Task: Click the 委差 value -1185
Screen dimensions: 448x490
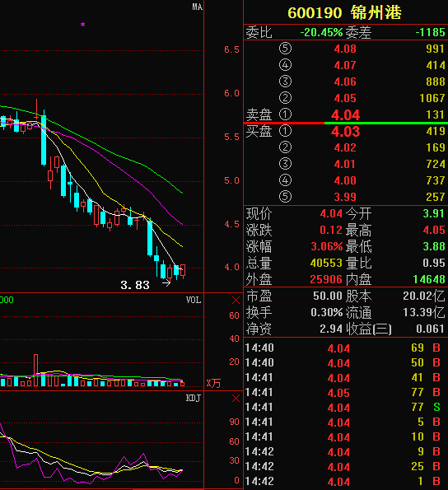Action: coord(430,32)
